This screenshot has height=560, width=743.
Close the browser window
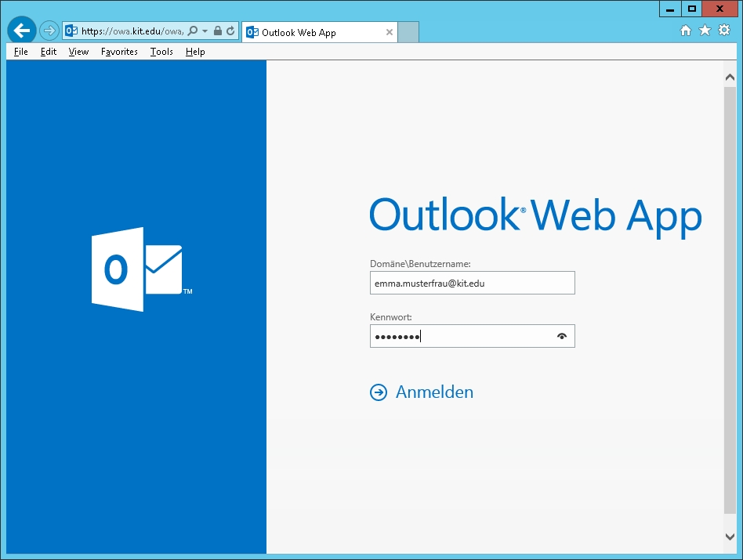(x=719, y=9)
